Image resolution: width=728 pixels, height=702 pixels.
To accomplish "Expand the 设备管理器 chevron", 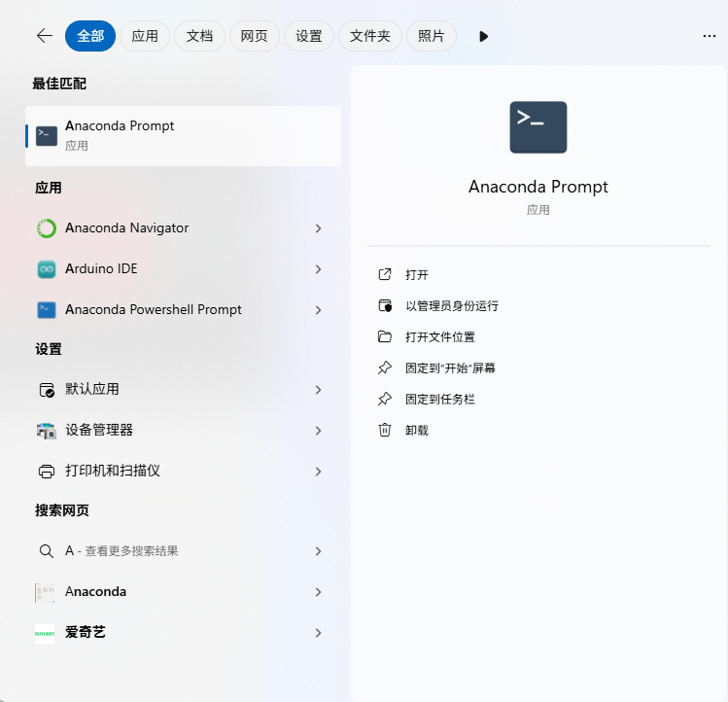I will click(318, 431).
